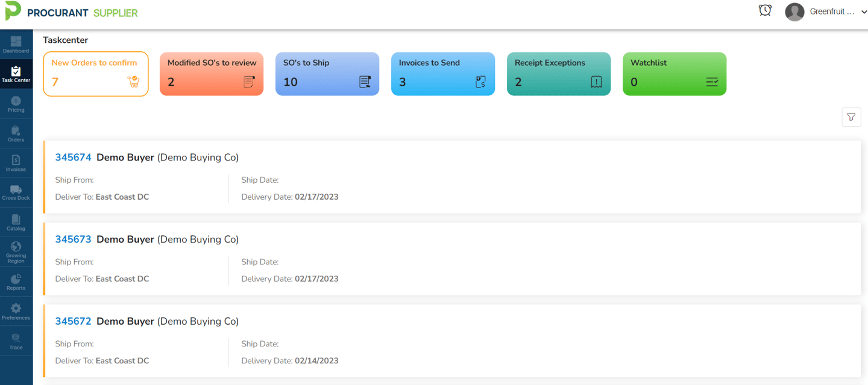Open the notifications bell
The image size is (868, 385).
pos(764,10)
